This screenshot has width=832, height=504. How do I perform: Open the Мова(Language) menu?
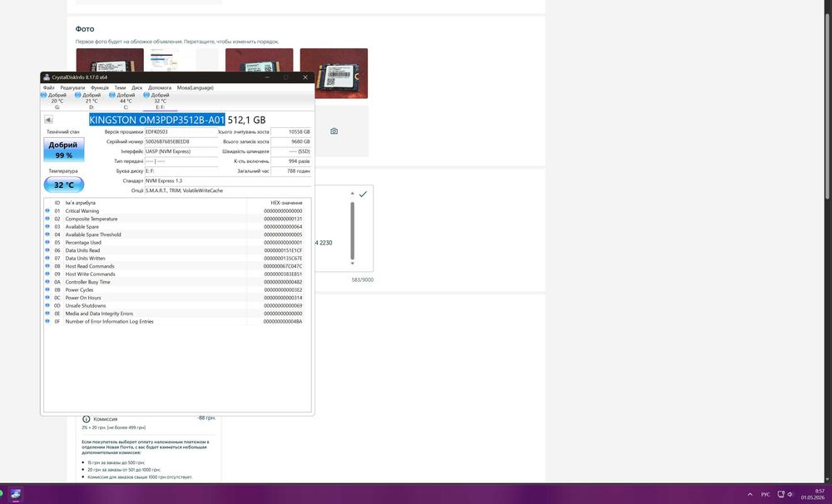(196, 87)
